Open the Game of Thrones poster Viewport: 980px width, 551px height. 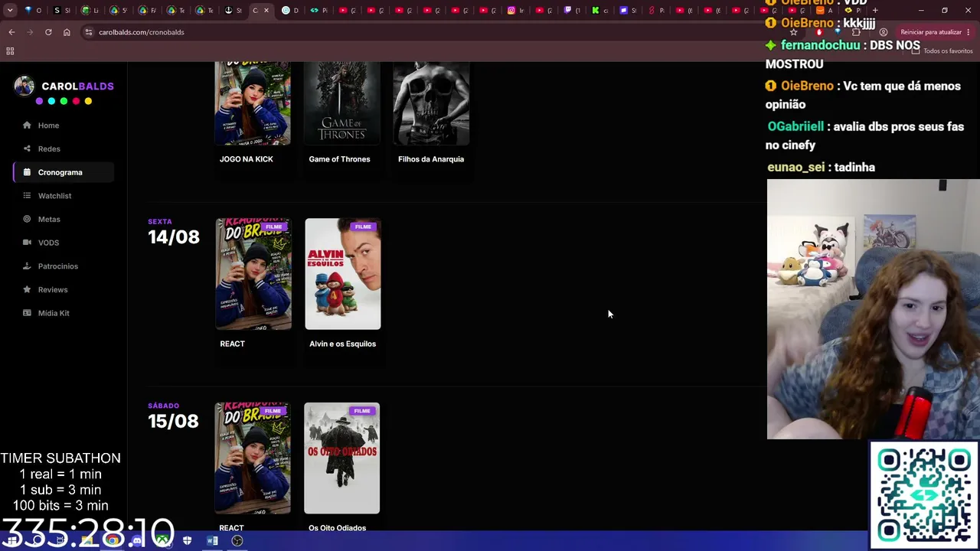pyautogui.click(x=342, y=103)
